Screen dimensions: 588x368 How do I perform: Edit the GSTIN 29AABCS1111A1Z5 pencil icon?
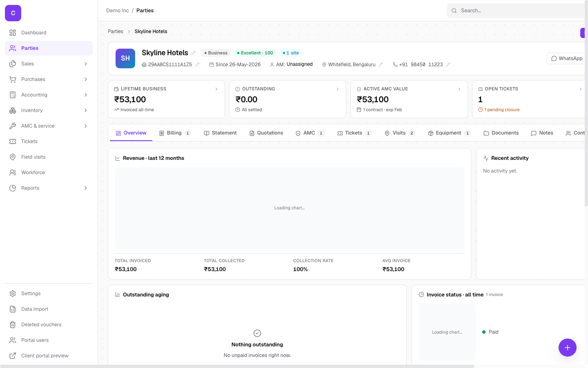(198, 65)
